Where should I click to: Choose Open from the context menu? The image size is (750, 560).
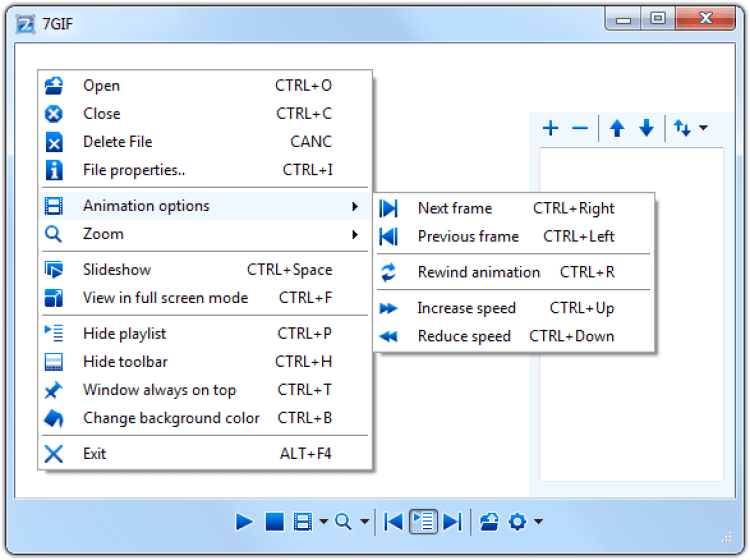pos(205,86)
